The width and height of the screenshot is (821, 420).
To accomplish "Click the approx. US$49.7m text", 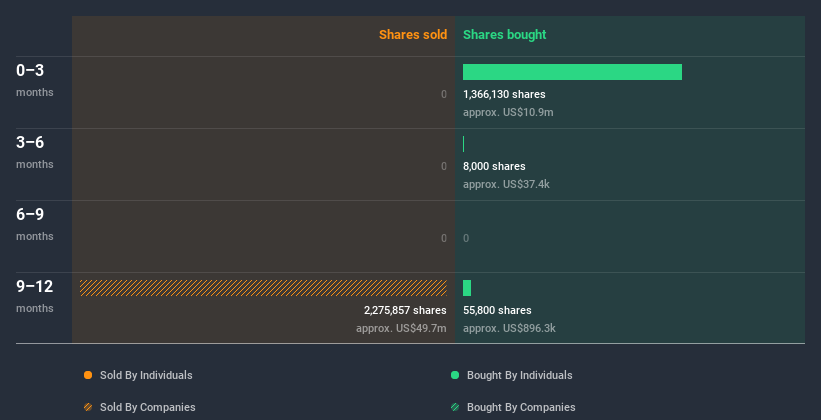I will pos(401,328).
